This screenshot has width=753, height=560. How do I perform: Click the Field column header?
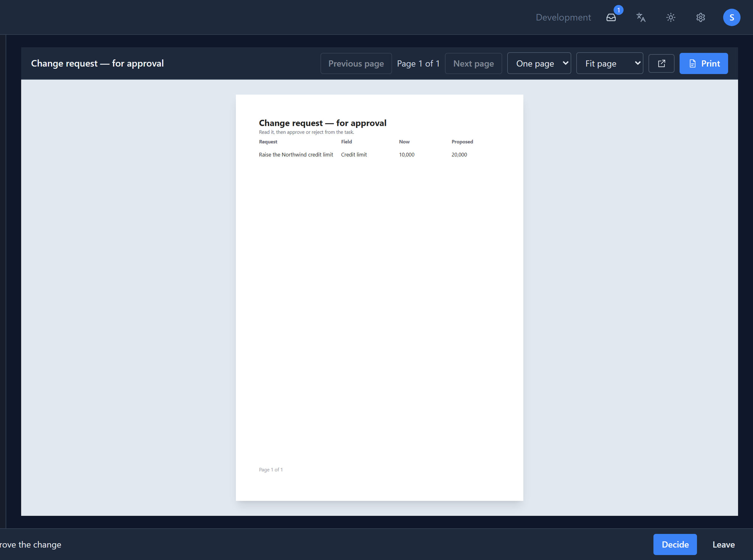346,142
